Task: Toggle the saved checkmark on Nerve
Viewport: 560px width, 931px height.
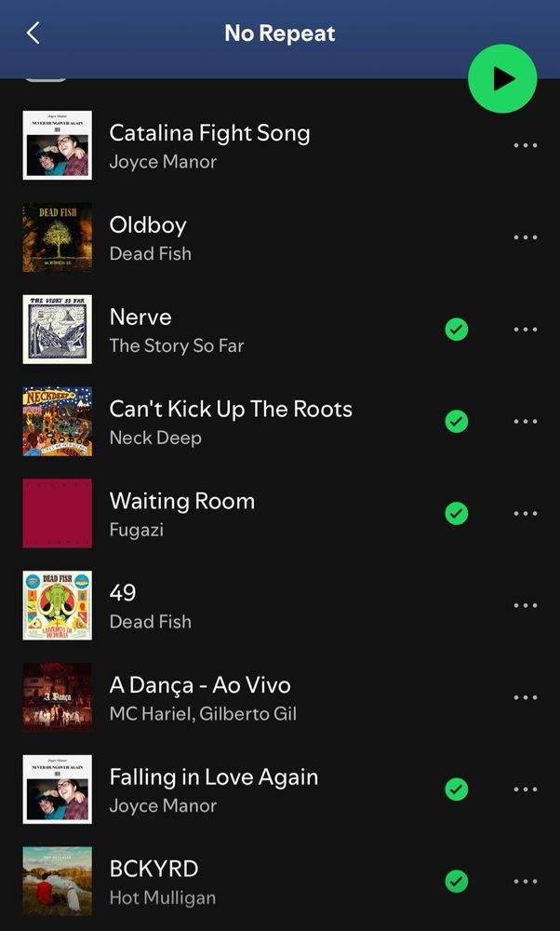Action: [456, 330]
